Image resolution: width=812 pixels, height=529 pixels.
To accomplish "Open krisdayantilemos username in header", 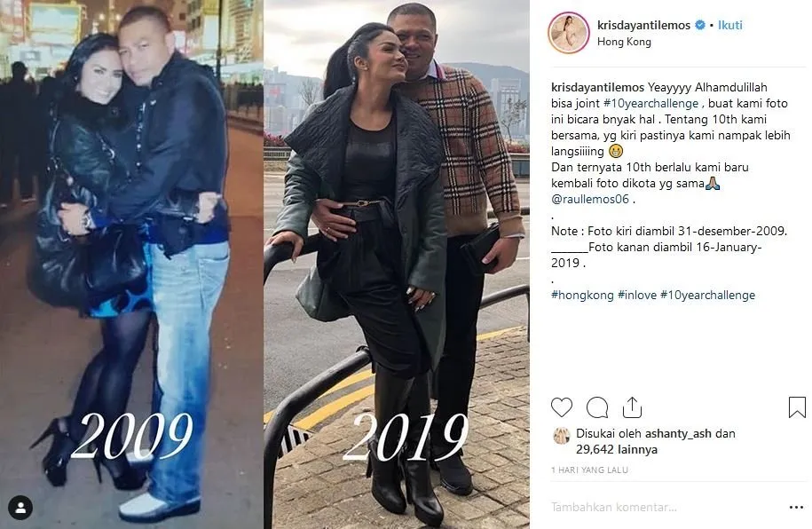I will [x=643, y=25].
